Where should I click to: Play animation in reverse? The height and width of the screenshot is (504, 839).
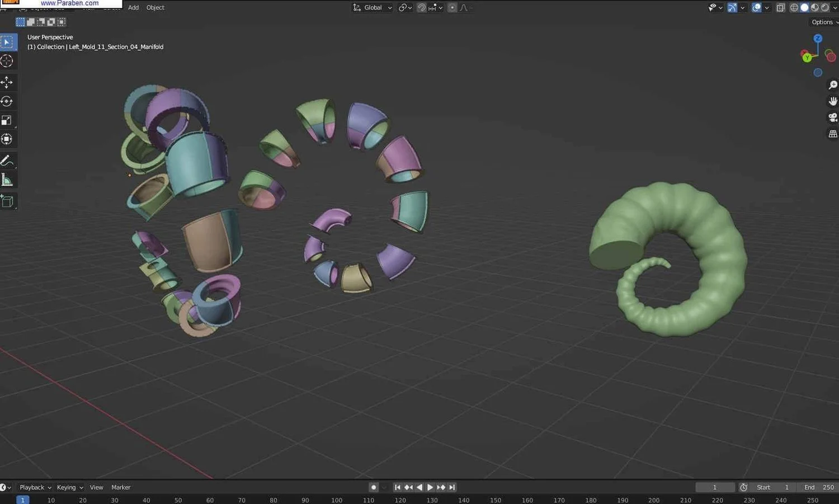point(419,487)
